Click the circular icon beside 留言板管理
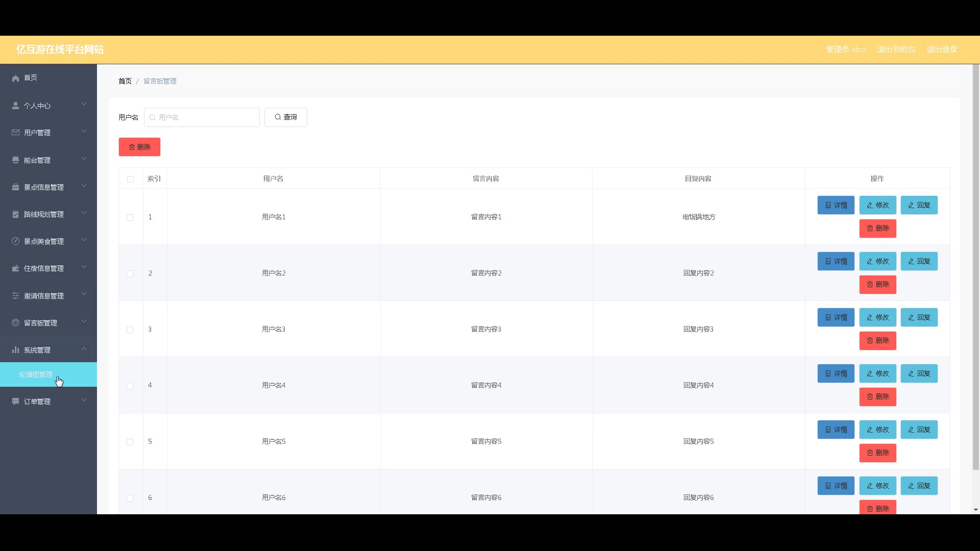 15,323
